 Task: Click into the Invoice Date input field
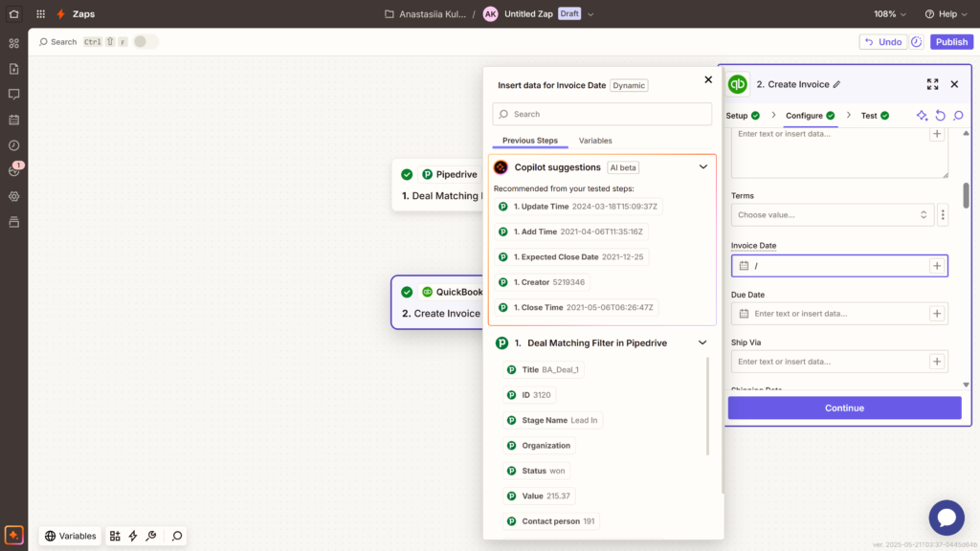click(x=839, y=266)
